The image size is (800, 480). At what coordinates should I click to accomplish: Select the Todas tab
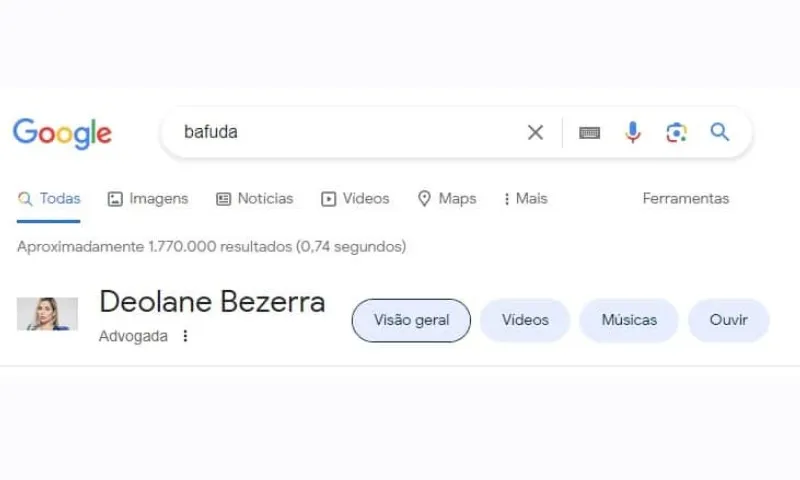point(49,198)
